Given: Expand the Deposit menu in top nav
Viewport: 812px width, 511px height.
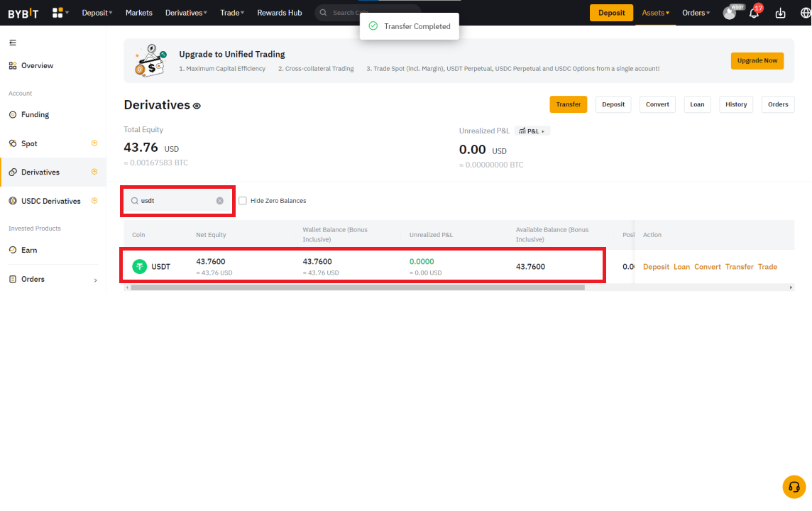Looking at the screenshot, I should tap(97, 13).
